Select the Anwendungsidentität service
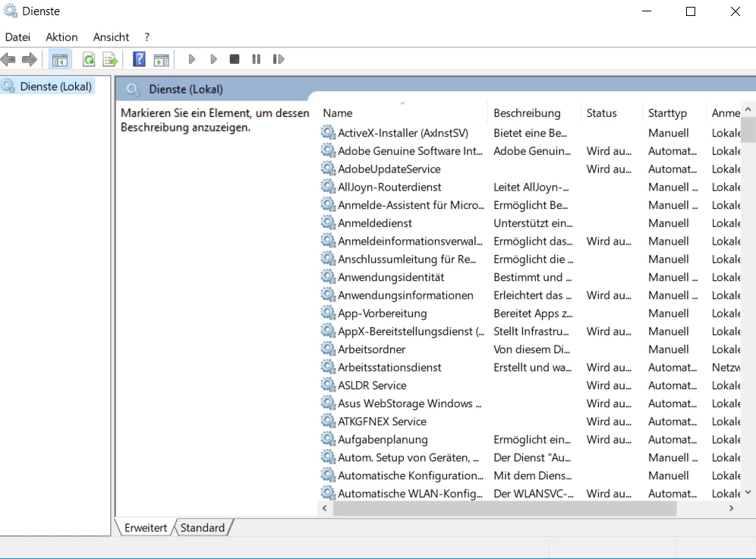 tap(391, 277)
